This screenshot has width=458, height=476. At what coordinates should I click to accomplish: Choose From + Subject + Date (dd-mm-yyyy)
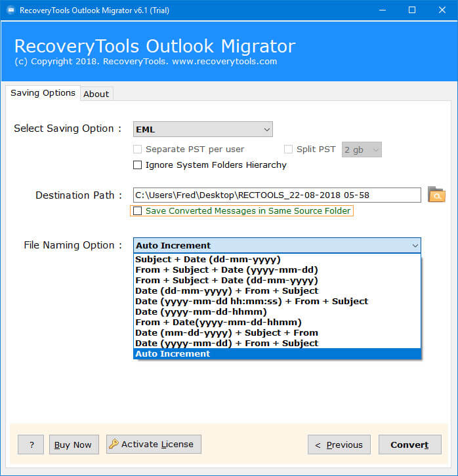click(277, 280)
